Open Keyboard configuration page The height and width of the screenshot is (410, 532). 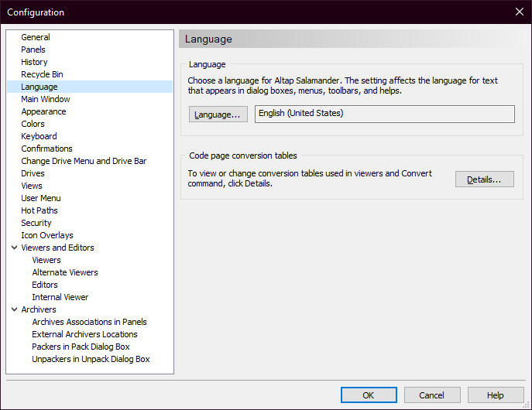[39, 136]
